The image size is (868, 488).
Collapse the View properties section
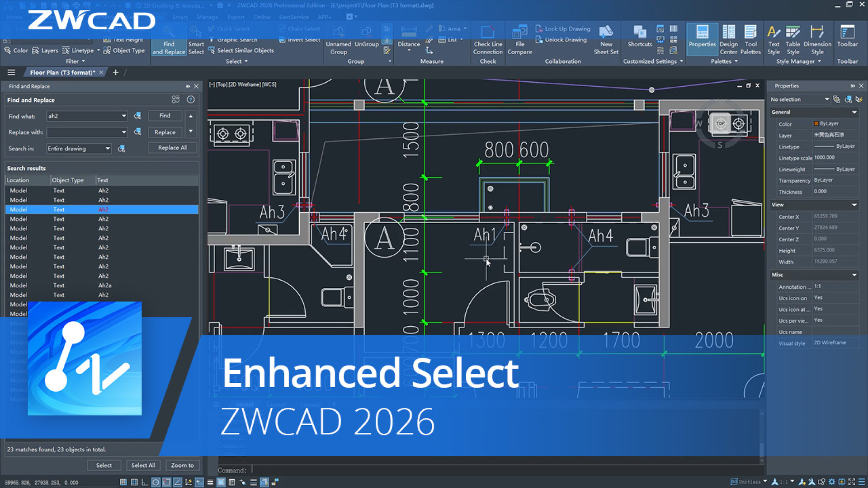click(x=854, y=205)
